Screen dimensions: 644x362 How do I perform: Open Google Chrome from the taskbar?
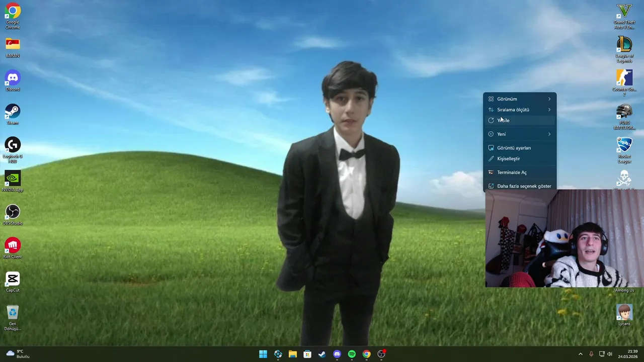pos(367,354)
